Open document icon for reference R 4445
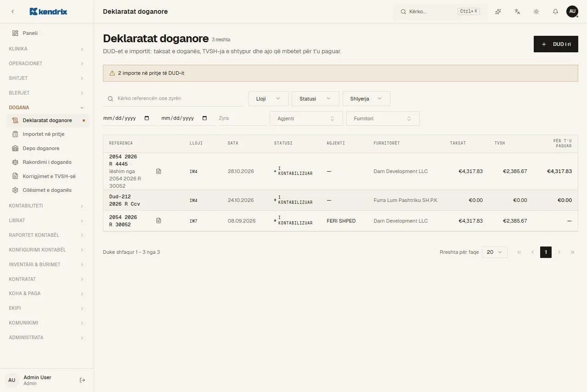Viewport: 587px width, 392px height. 158,171
